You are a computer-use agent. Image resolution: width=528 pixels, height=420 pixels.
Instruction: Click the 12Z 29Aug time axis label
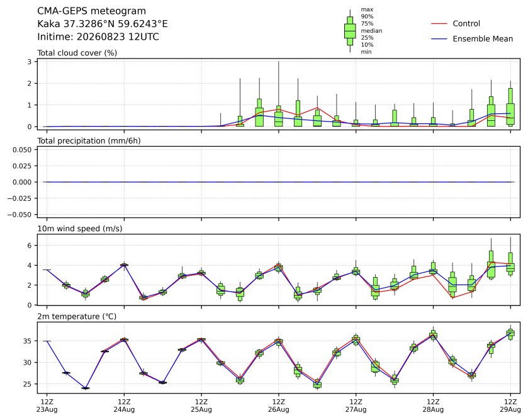pyautogui.click(x=510, y=406)
